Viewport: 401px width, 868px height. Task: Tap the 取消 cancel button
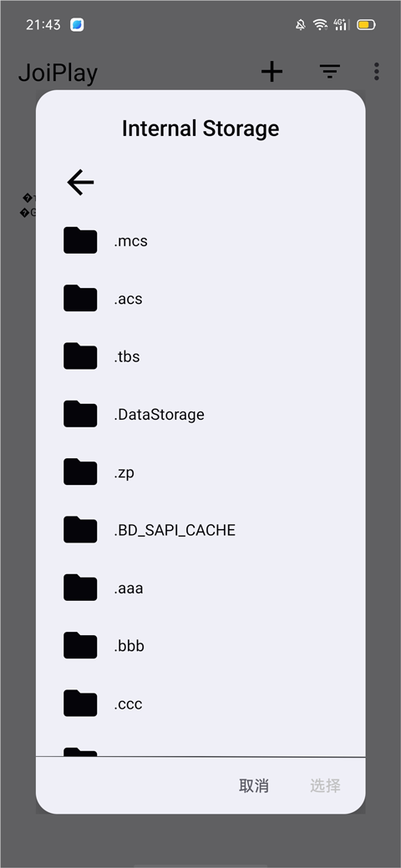point(254,785)
